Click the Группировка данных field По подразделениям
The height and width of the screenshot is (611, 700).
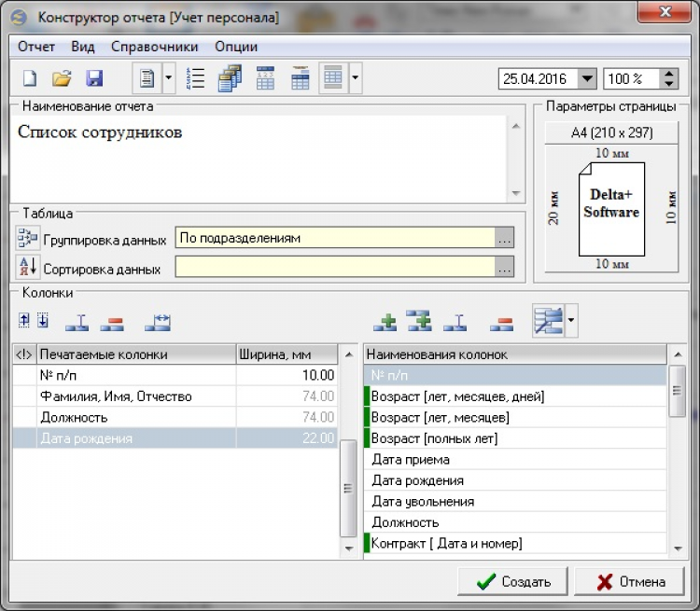[335, 238]
